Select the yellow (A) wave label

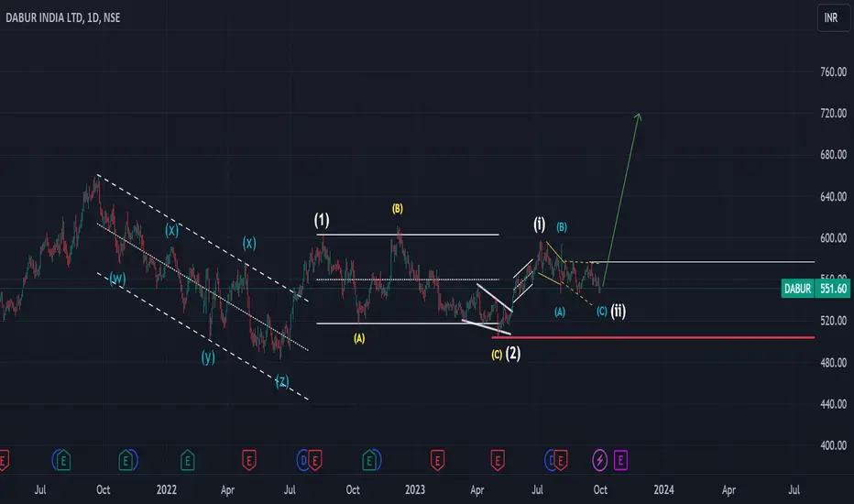coord(359,339)
